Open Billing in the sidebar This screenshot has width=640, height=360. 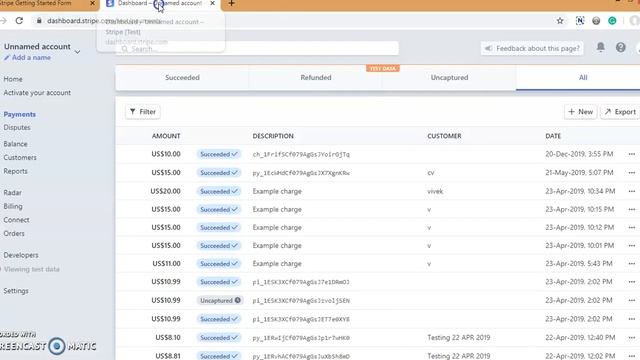13,206
